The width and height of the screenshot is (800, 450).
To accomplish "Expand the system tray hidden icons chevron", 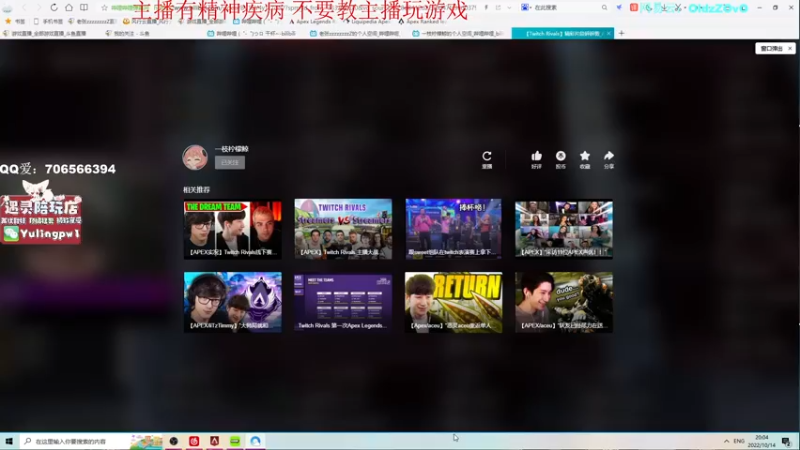I will click(x=726, y=441).
